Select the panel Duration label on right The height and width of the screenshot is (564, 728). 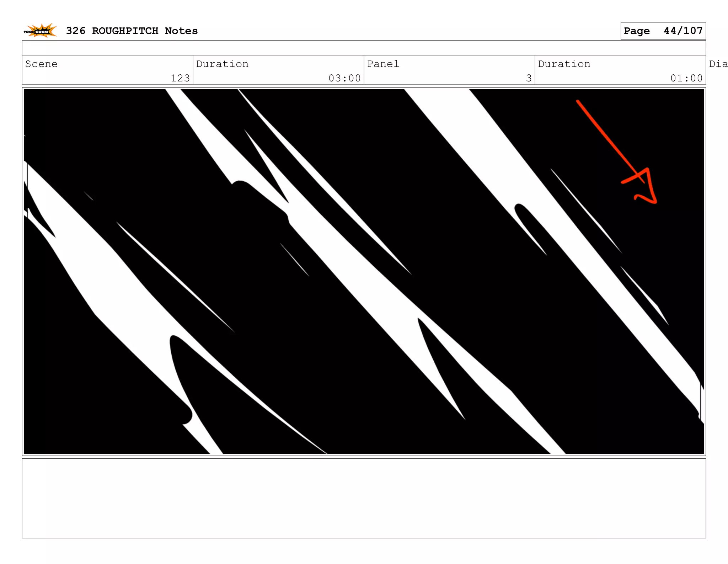(564, 64)
